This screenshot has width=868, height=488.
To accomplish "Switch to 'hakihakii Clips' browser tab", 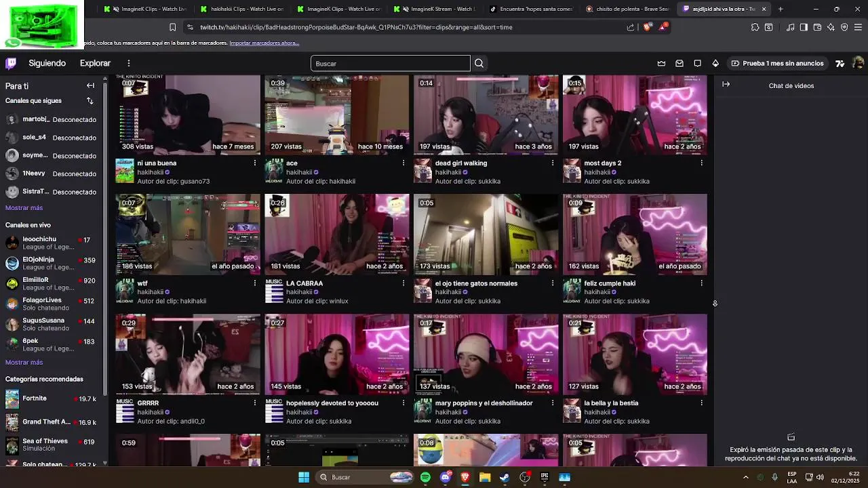I will click(x=241, y=9).
